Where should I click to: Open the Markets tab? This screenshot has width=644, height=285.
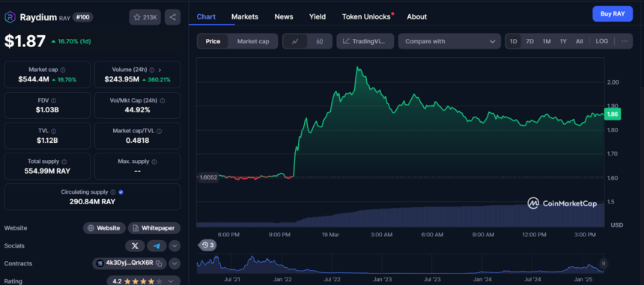tap(245, 16)
